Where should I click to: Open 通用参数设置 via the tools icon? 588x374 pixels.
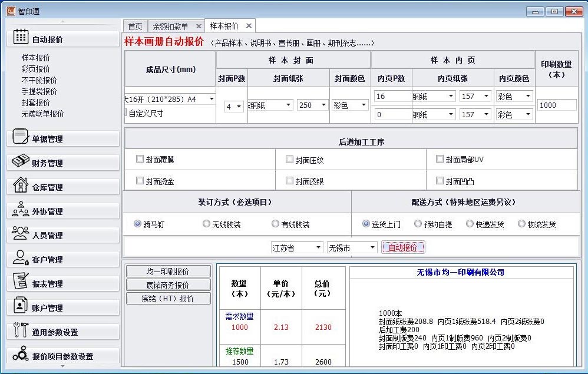click(21, 330)
